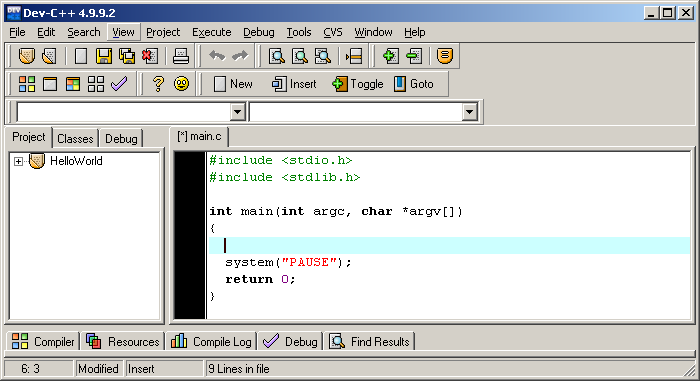Add file to project with green plus icon

click(x=390, y=56)
